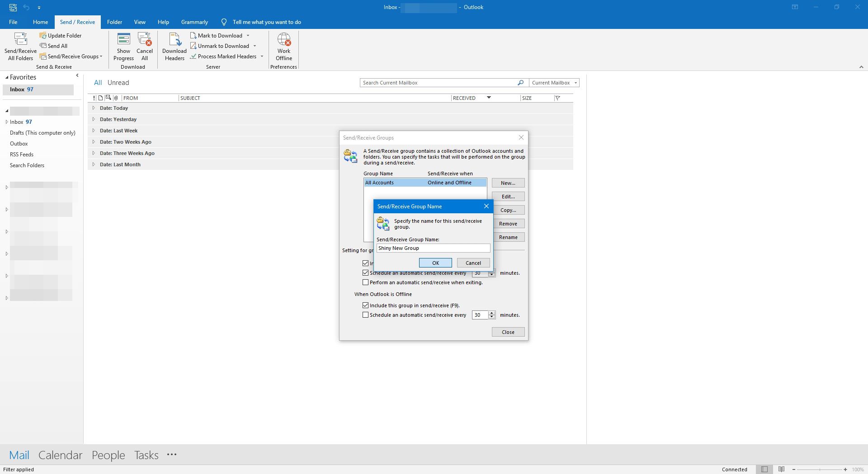Enable automatic send/receive when exiting
The width and height of the screenshot is (868, 474).
click(x=366, y=282)
